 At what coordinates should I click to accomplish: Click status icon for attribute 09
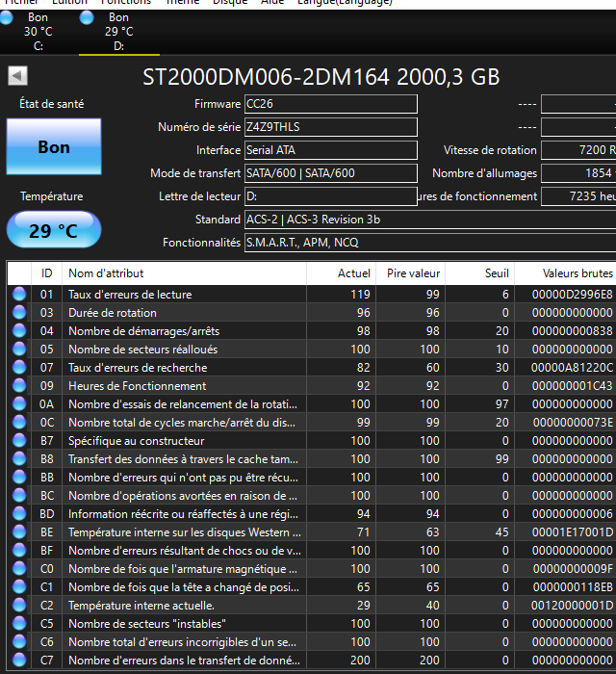coord(19,385)
